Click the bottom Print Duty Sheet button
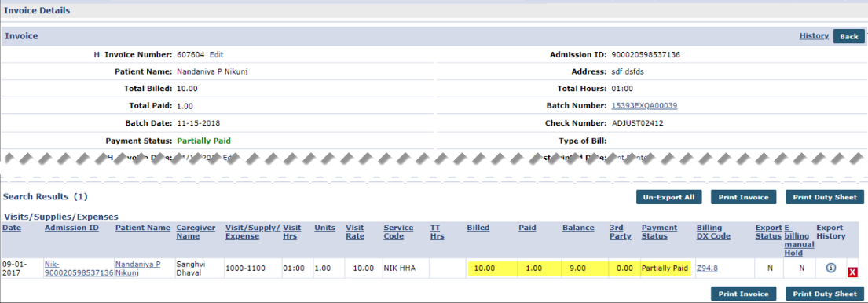868x303 pixels. [824, 294]
